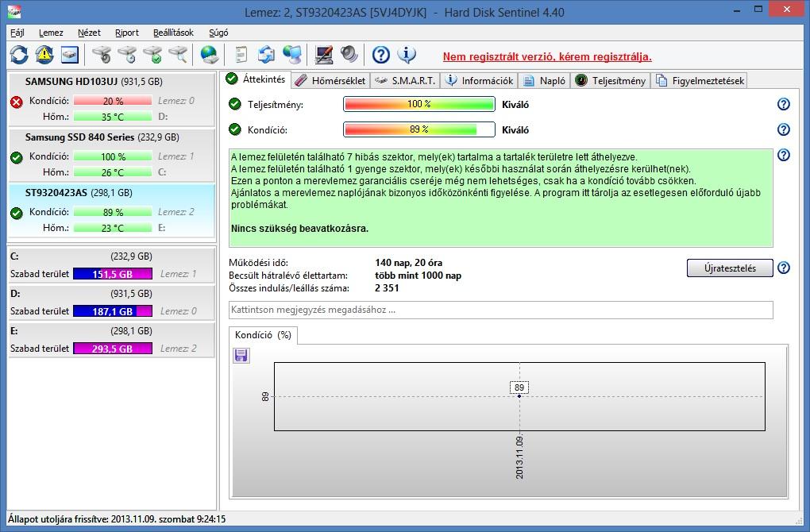Click the Teljesítmény 100 % gradient bar
The height and width of the screenshot is (532, 810).
click(419, 104)
